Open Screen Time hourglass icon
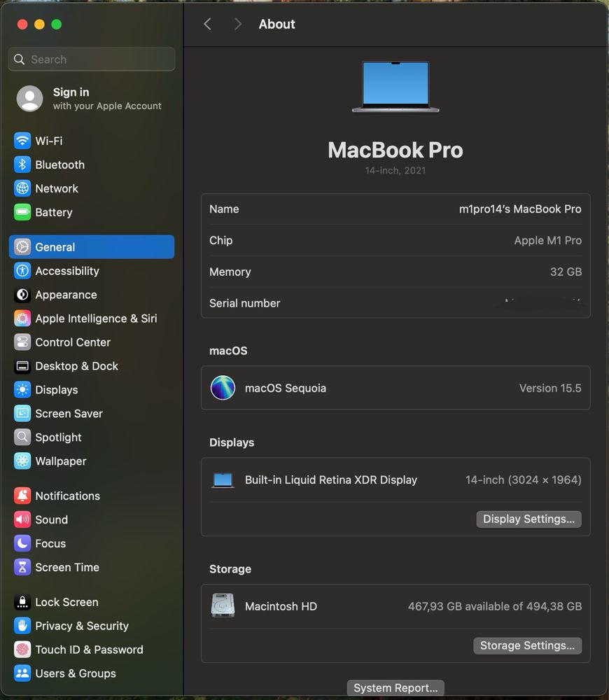 click(x=22, y=567)
